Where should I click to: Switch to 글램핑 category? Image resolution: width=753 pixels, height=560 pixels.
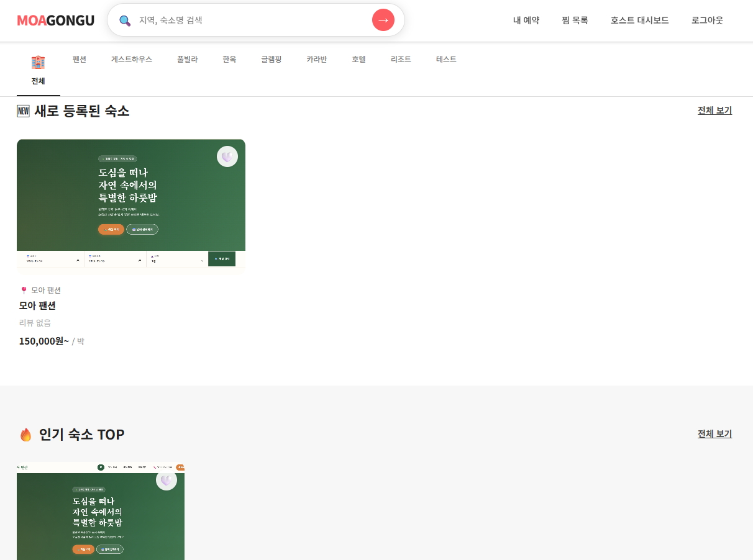click(x=271, y=60)
